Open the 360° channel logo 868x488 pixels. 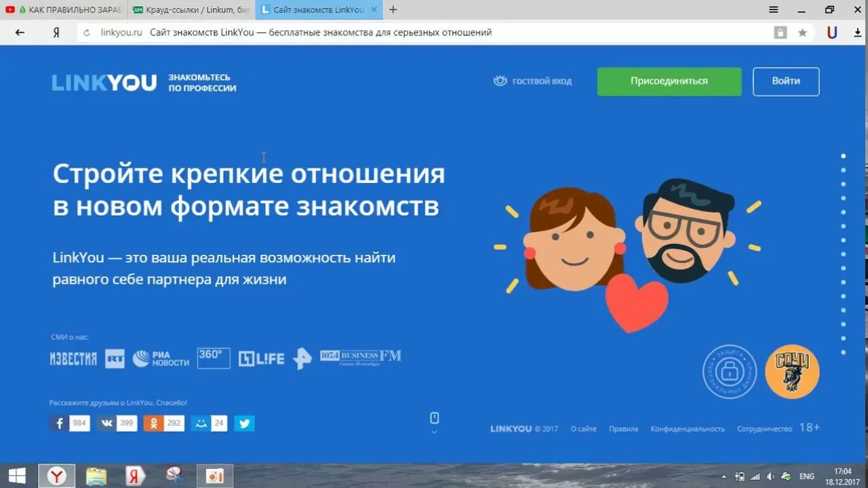[x=214, y=358]
